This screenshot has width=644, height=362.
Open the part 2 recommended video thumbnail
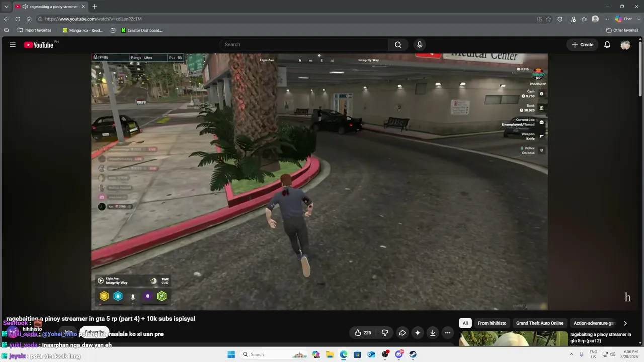512,339
